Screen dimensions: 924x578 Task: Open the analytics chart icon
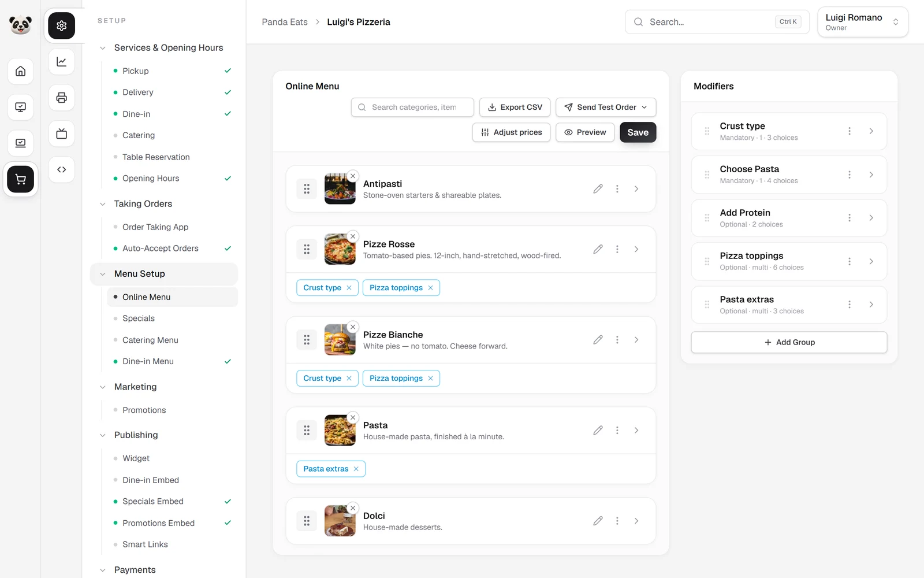(x=61, y=62)
